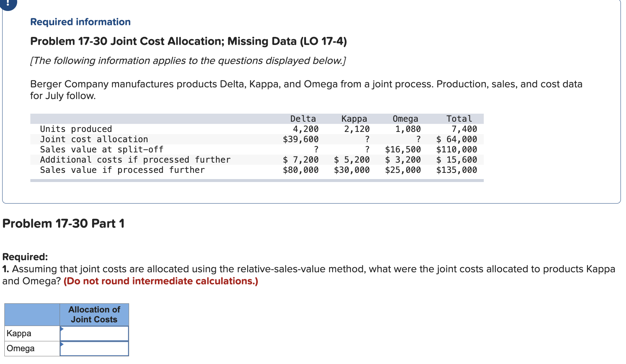Select the Units produced row in data table
This screenshot has width=626, height=364.
pos(76,128)
